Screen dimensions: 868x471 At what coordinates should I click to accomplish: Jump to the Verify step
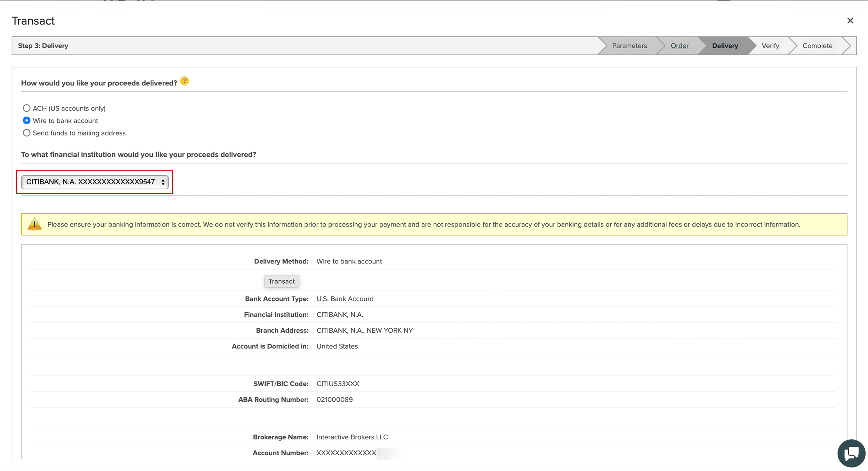click(x=770, y=46)
